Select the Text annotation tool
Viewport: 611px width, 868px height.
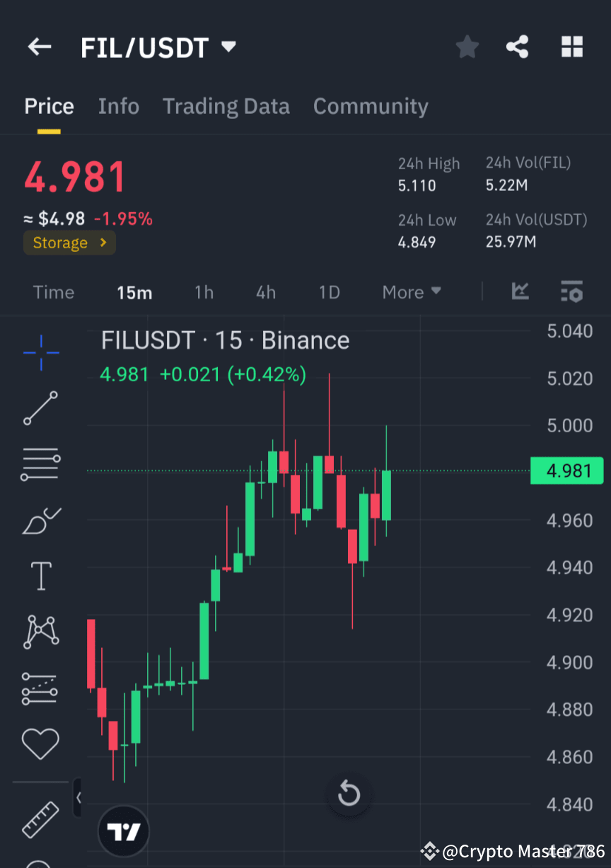(x=41, y=576)
